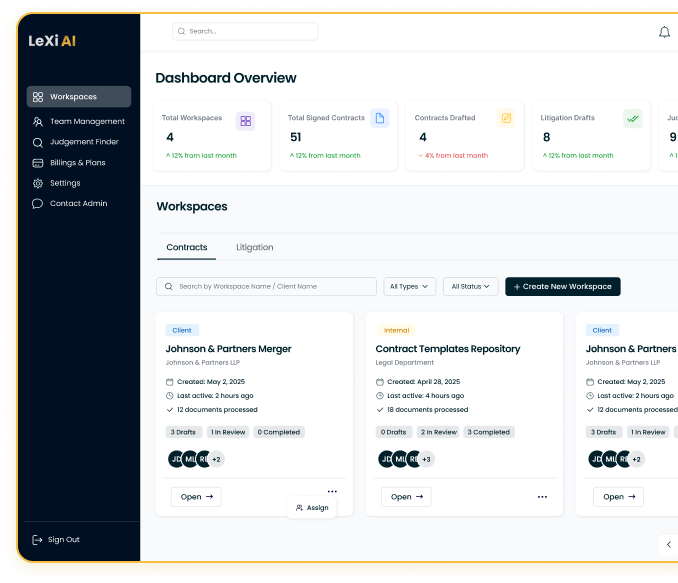Click the Total Workspaces grid icon

[x=245, y=121]
